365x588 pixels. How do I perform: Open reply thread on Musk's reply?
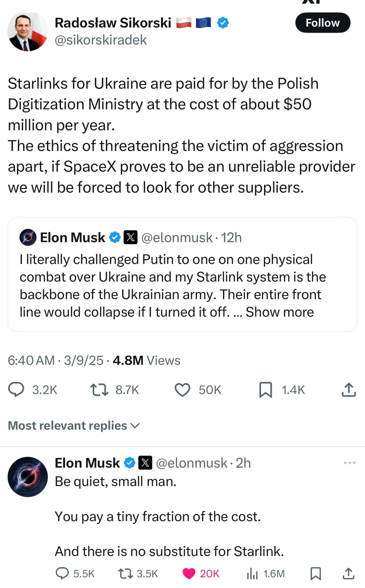tap(62, 573)
